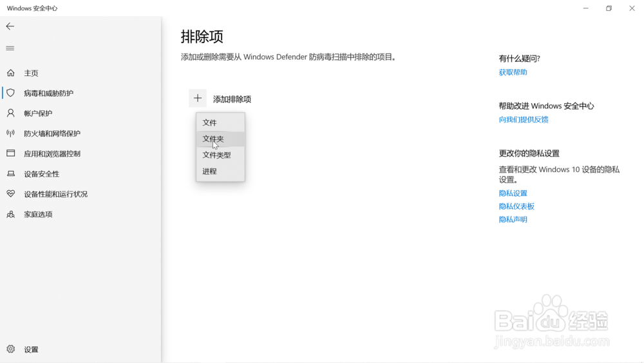
Task: Click the 添加排除项 label
Action: 232,99
